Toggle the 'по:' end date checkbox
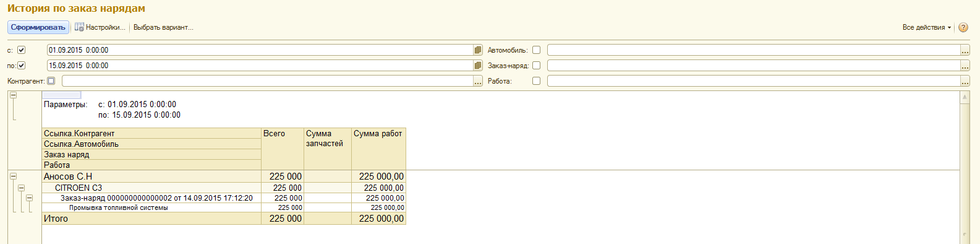Screen dimensions: 980x244 (21, 66)
